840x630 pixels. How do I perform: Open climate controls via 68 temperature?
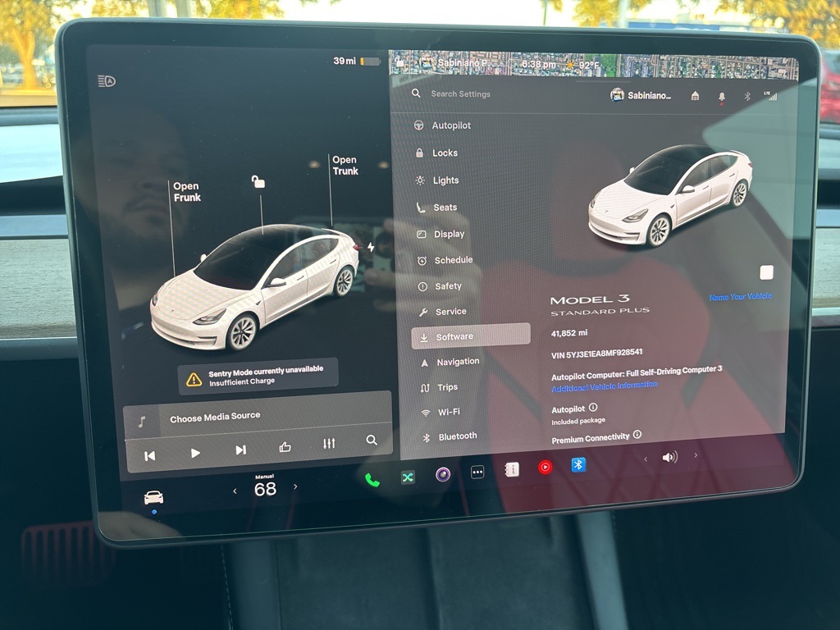click(x=265, y=489)
